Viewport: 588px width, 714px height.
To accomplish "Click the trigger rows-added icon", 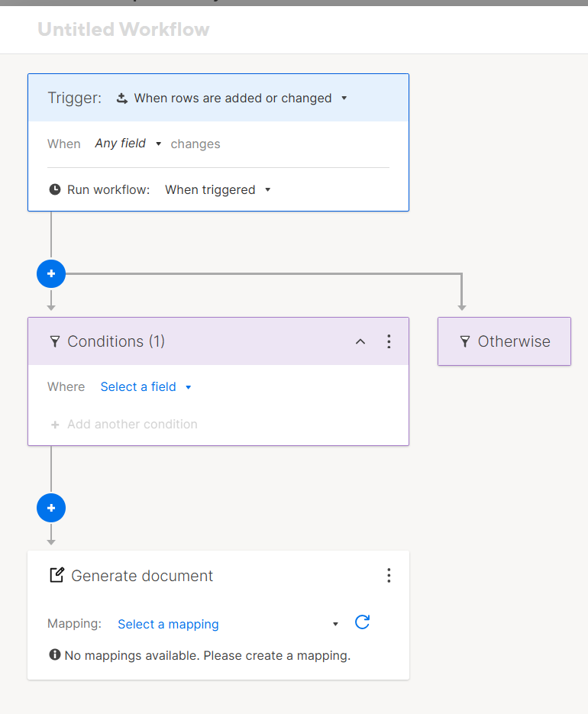I will [121, 98].
